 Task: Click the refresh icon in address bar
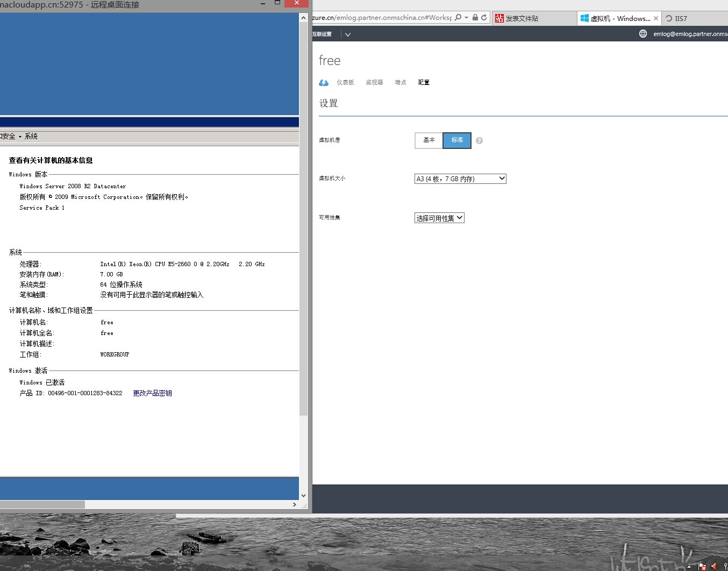tap(484, 18)
